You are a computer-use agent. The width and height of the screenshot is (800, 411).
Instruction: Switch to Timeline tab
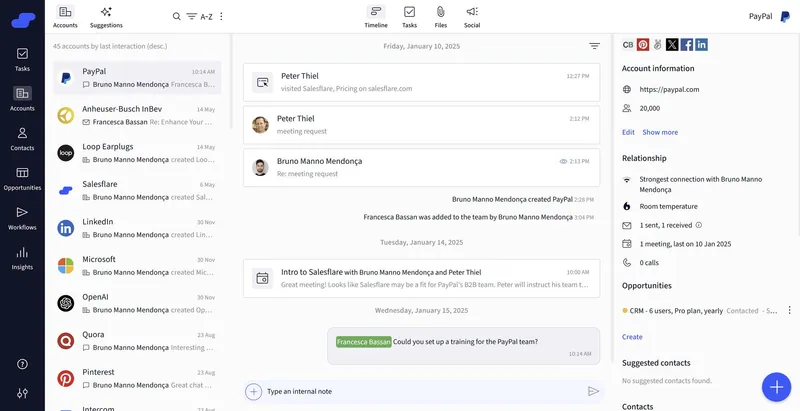(x=376, y=17)
